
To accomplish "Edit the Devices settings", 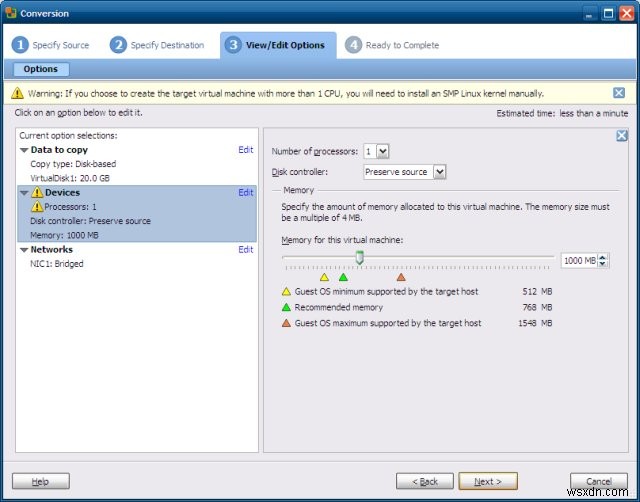I will (x=246, y=192).
